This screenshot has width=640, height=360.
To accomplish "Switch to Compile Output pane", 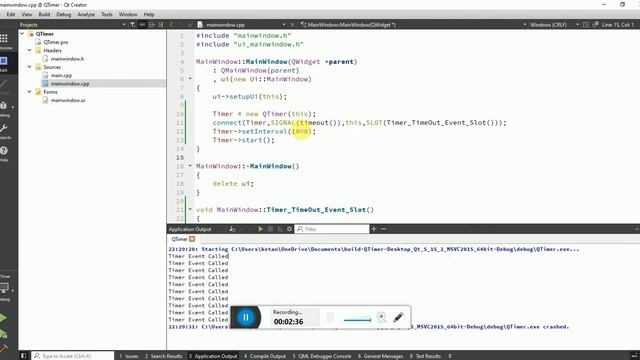I will pyautogui.click(x=265, y=356).
